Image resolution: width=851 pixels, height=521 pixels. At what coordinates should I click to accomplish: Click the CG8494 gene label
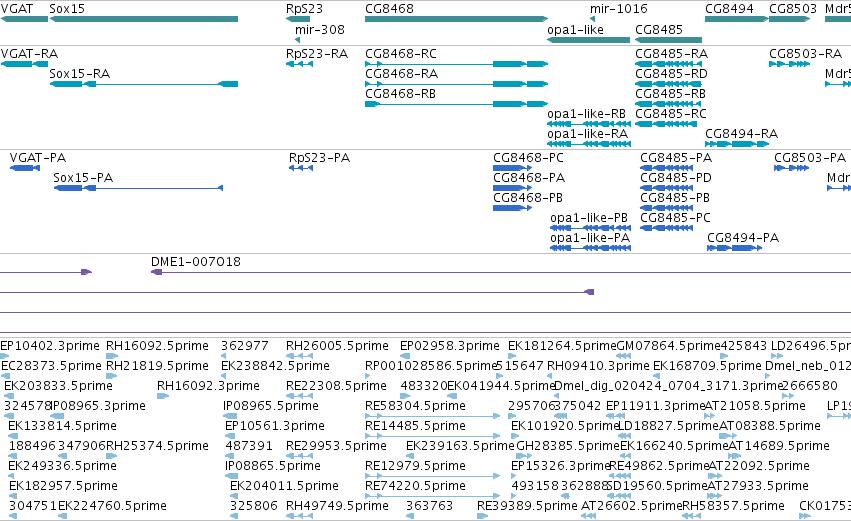coord(729,9)
